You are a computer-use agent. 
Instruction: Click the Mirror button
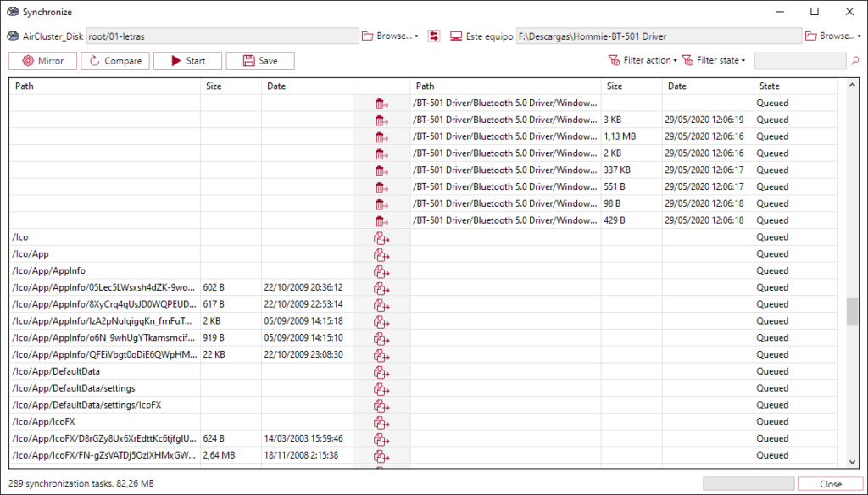(42, 60)
